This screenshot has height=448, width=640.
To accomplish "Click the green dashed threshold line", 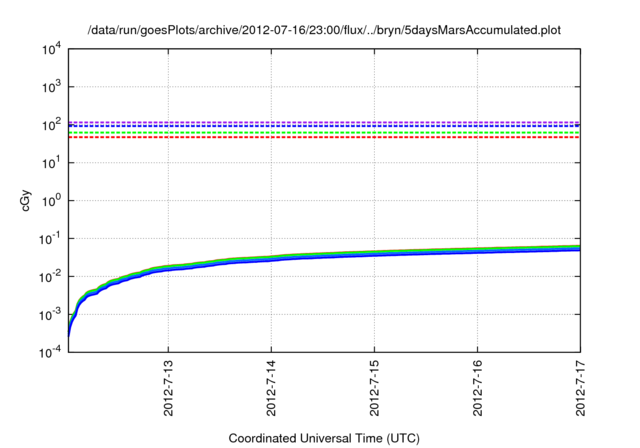I will click(x=324, y=133).
